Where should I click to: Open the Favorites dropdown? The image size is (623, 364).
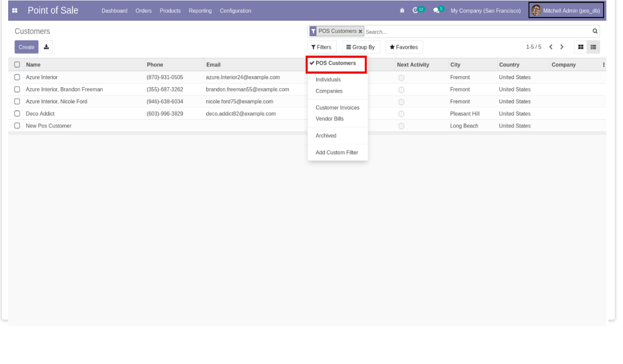[404, 47]
